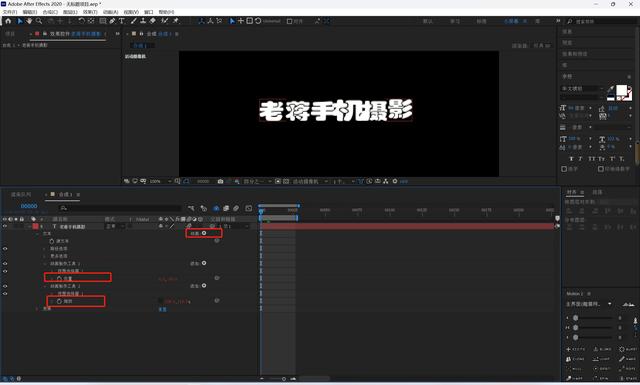The width and height of the screenshot is (640, 385).
Task: Click the composition mini-flowchart icon in timeline
Action: coord(191,208)
